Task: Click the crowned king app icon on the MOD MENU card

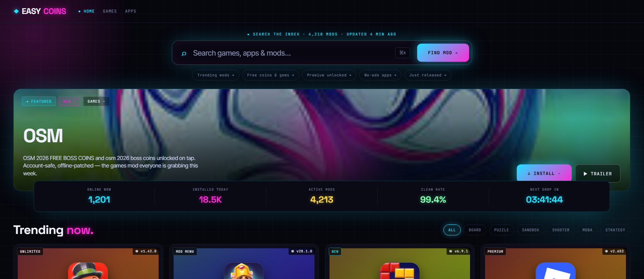Action: pos(244,270)
